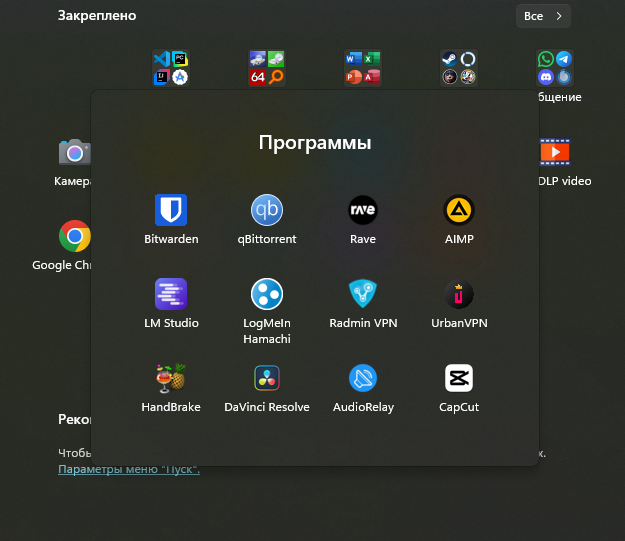
Task: Open the games folder with Steam
Action: (459, 68)
